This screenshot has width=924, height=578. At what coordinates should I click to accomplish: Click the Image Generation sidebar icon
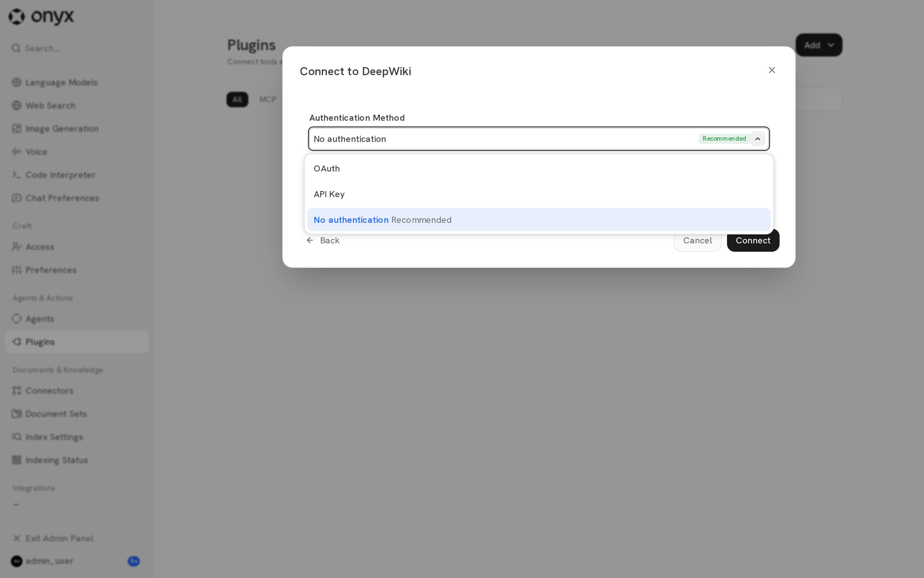16,128
